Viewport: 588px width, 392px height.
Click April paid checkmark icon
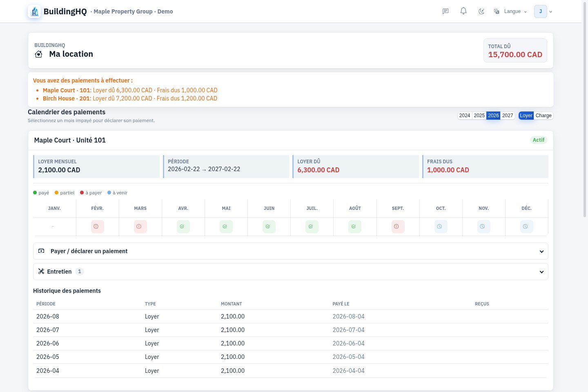click(183, 227)
